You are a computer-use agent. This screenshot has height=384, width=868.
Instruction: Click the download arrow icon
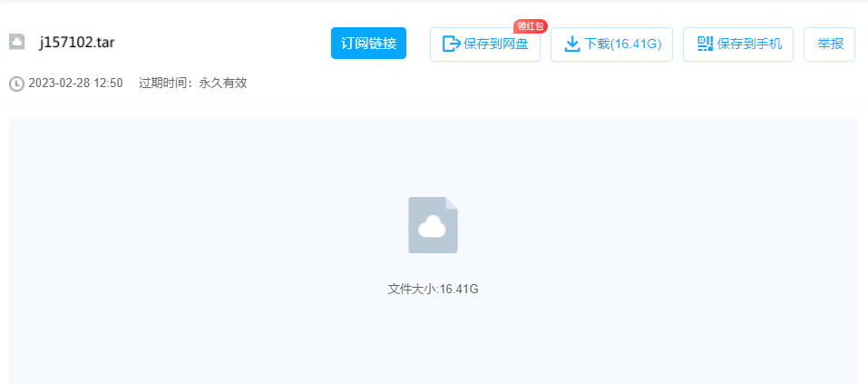(x=571, y=44)
